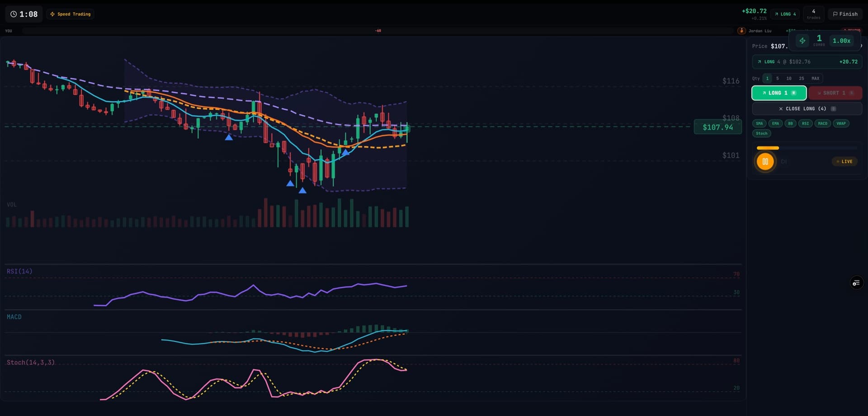Open the floating settings icon at right edge

click(856, 283)
